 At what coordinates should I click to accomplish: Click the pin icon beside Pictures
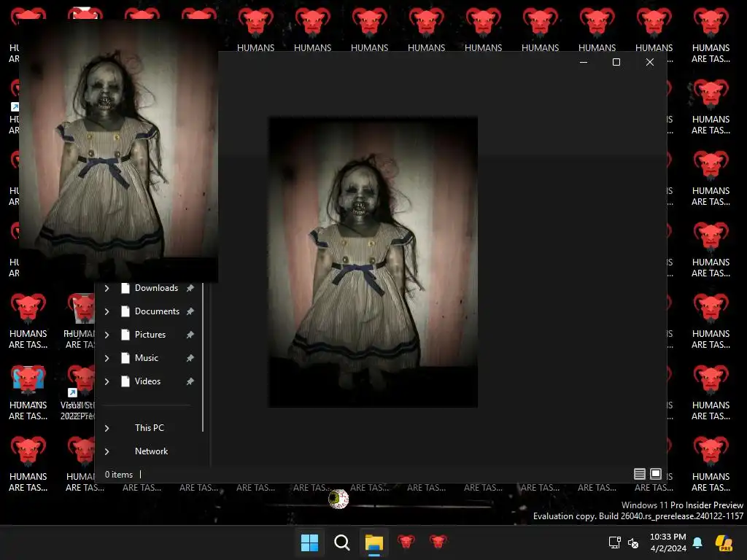click(190, 335)
